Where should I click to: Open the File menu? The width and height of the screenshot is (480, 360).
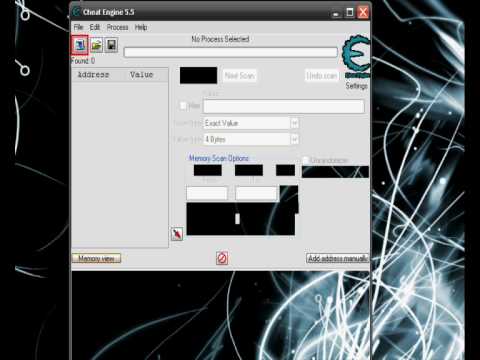point(78,27)
